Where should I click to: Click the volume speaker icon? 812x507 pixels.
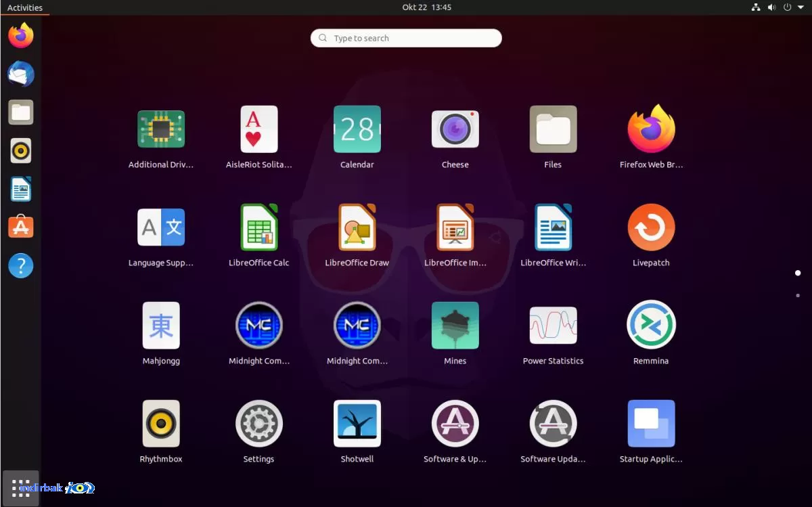(772, 7)
